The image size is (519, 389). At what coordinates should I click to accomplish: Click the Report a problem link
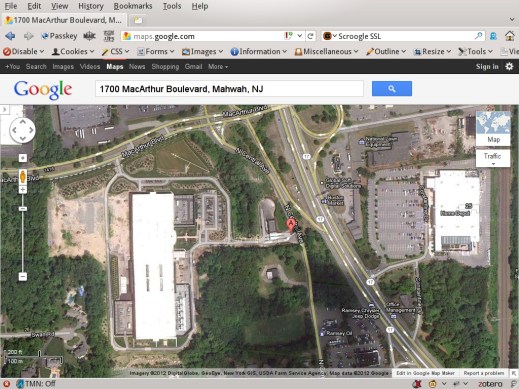[483, 373]
